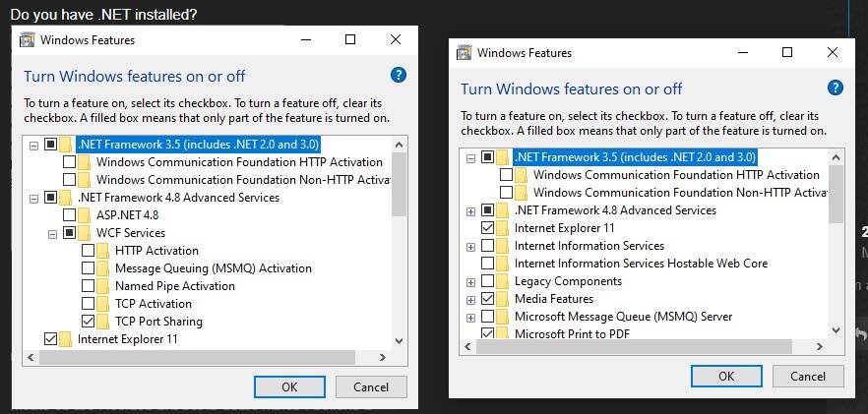The height and width of the screenshot is (414, 868).
Task: Expand Media Features node
Action: (x=471, y=299)
